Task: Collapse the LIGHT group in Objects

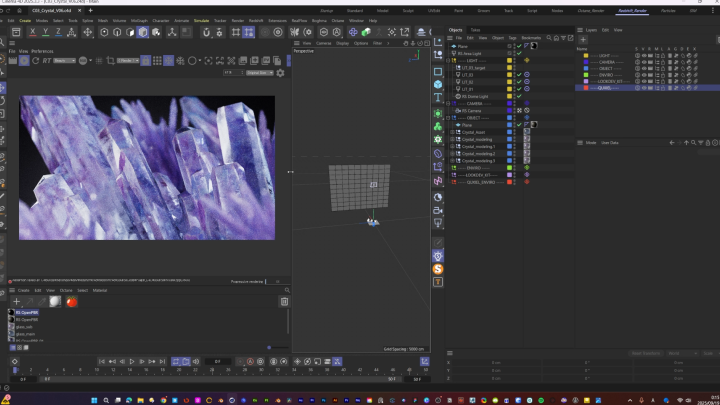Action: 449,61
